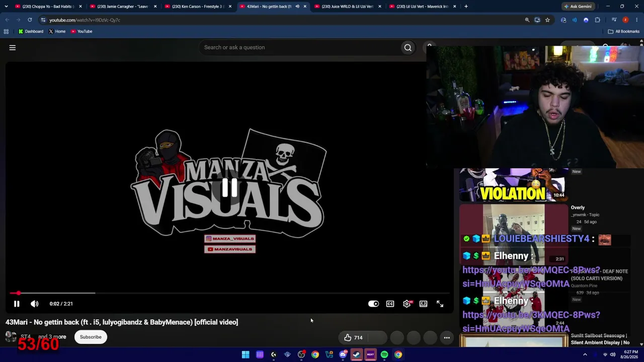Launch Spotify from the taskbar

tap(384, 354)
